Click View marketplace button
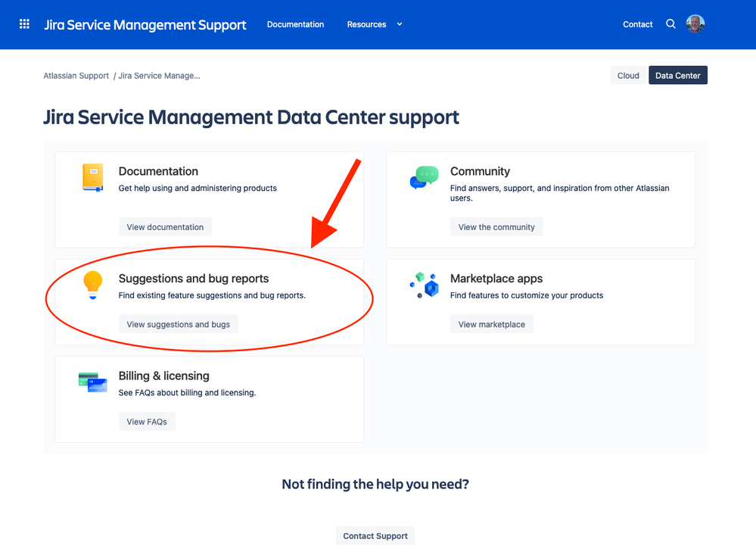 click(x=492, y=324)
